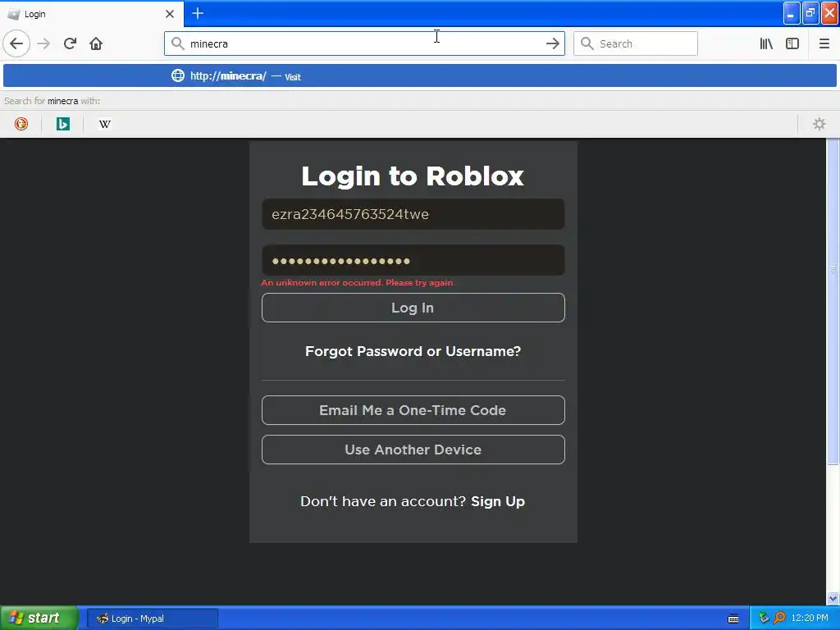
Task: Click the magnifier icon in the address bar
Action: click(x=177, y=43)
